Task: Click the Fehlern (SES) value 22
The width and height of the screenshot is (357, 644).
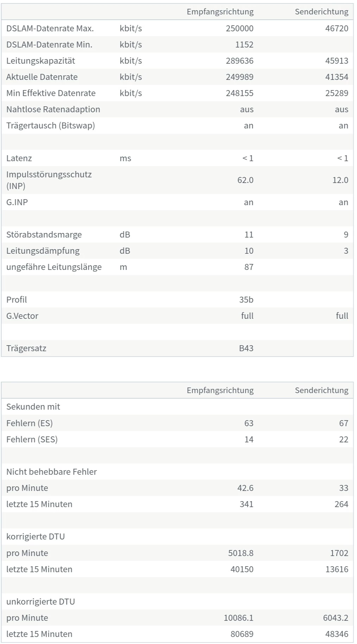Action: coord(343,440)
